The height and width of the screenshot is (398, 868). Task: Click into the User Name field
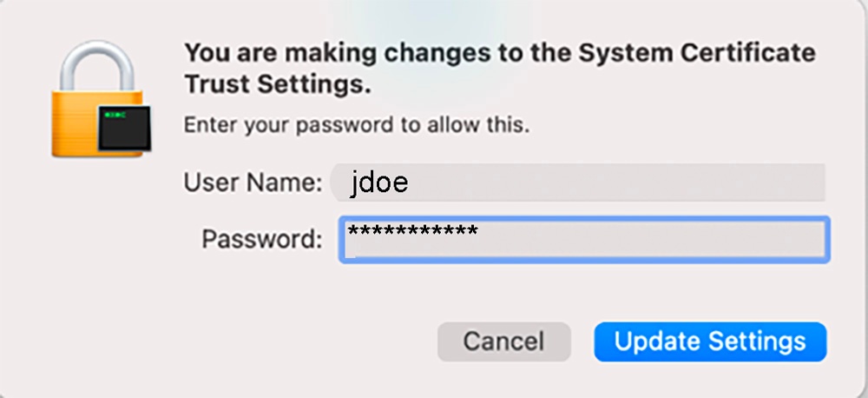[577, 182]
